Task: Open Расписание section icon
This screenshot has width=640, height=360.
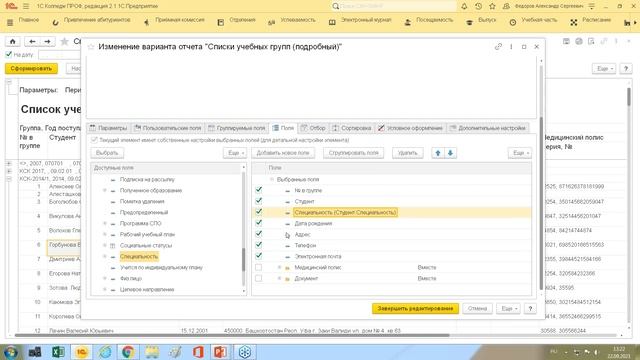Action: coord(574,22)
